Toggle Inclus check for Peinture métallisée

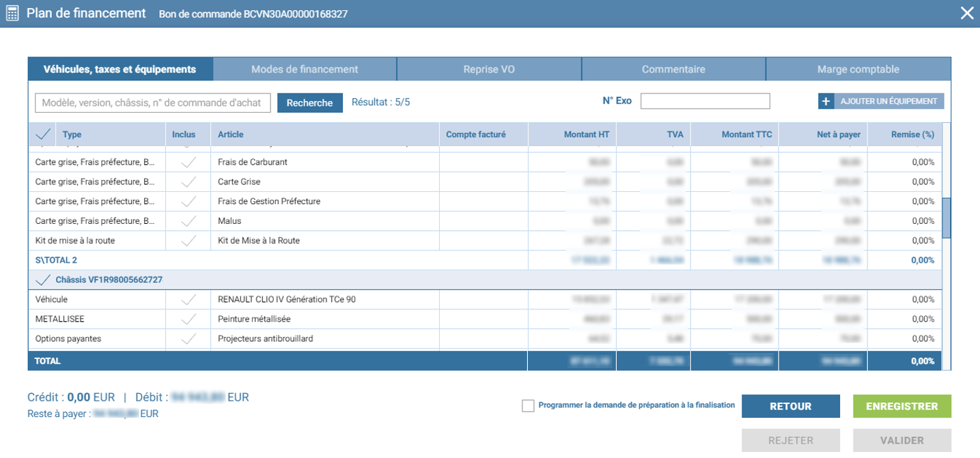pyautogui.click(x=188, y=319)
